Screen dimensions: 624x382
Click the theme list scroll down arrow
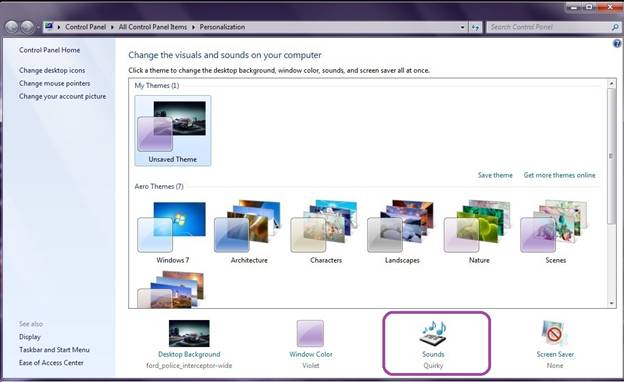[x=611, y=303]
